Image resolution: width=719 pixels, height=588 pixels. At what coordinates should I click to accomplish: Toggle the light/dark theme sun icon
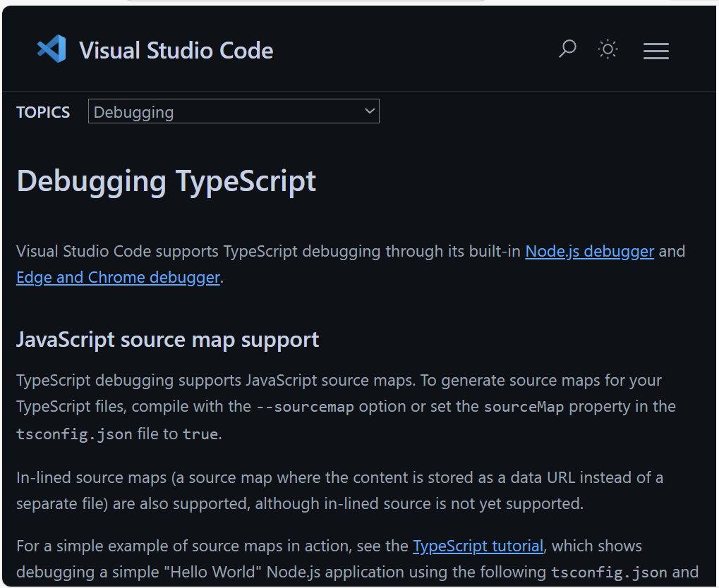(x=608, y=49)
